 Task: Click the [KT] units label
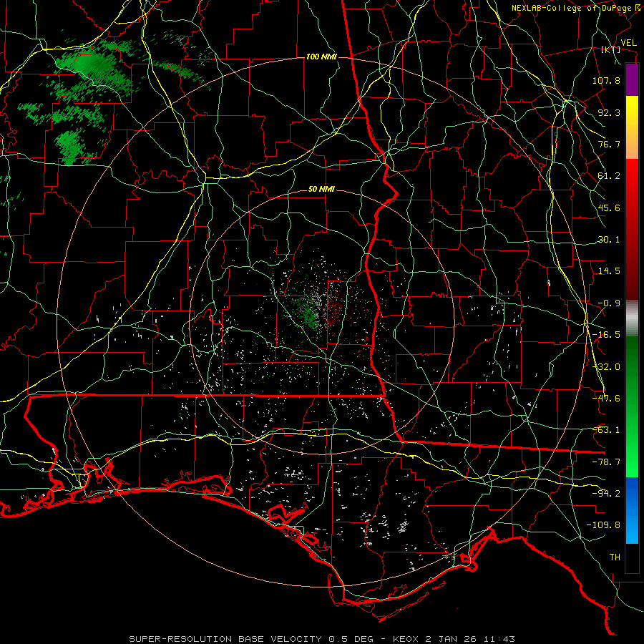tap(611, 49)
